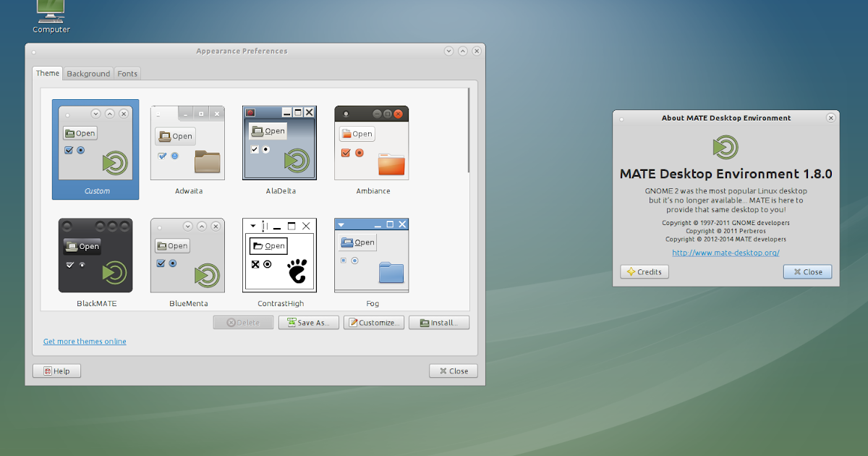
Task: Switch to the Background tab
Action: [88, 74]
